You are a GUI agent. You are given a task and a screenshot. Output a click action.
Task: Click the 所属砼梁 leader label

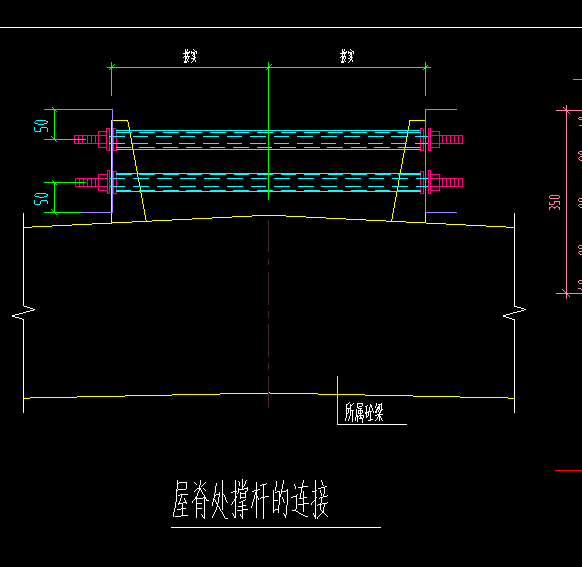pos(364,412)
